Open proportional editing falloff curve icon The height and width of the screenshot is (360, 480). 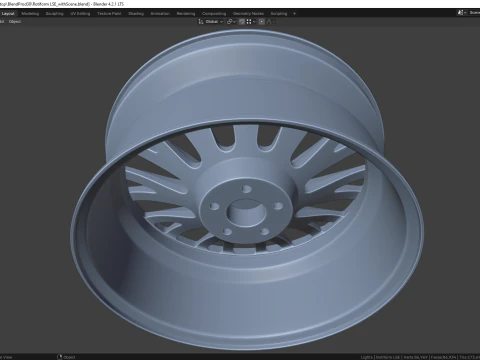[x=269, y=22]
